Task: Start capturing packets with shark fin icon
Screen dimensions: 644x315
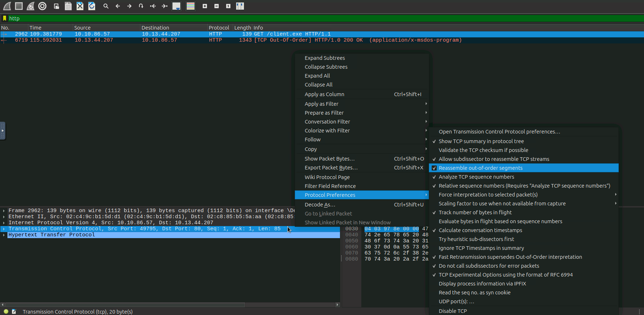Action: 7,6
